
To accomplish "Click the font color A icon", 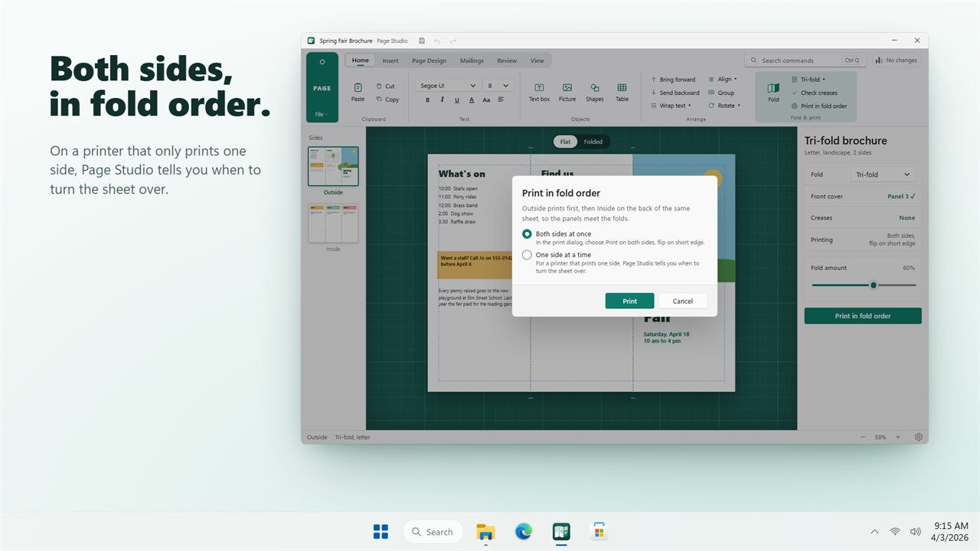I will (x=472, y=100).
